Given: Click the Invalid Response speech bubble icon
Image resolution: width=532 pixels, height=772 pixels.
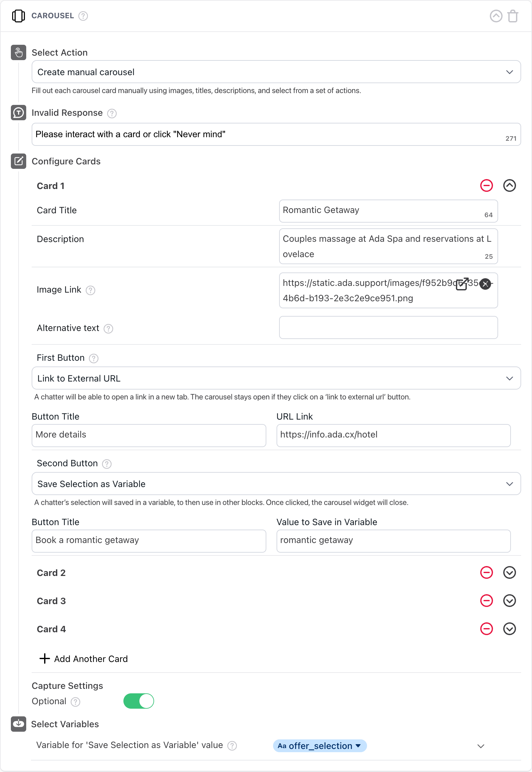Looking at the screenshot, I should click(x=19, y=113).
